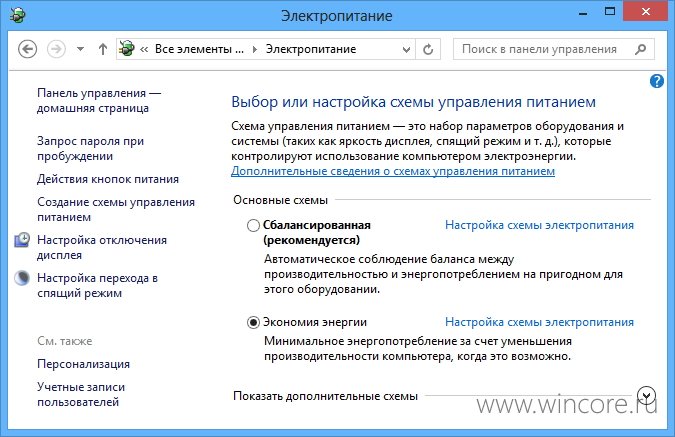Screen dimensions: 675x437
Task: Select the Сбалансированная power plan
Action: [254, 225]
